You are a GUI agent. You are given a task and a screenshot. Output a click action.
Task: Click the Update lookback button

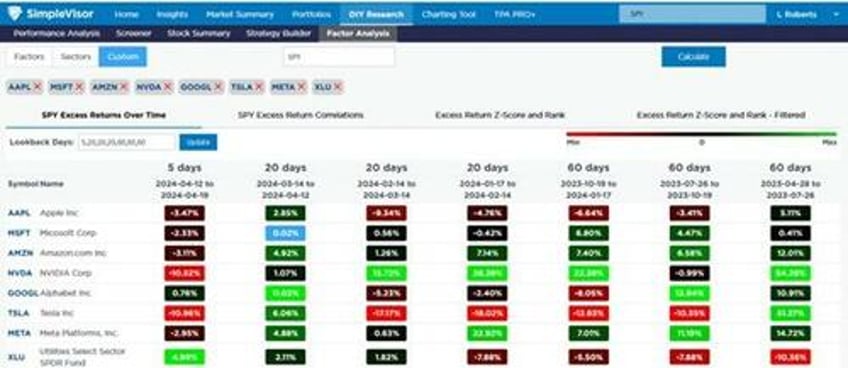tap(198, 142)
